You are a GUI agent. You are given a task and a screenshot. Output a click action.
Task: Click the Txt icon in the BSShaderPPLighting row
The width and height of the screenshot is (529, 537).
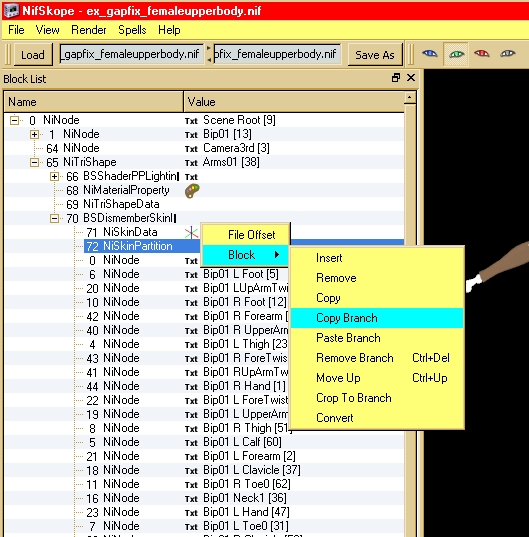(191, 177)
